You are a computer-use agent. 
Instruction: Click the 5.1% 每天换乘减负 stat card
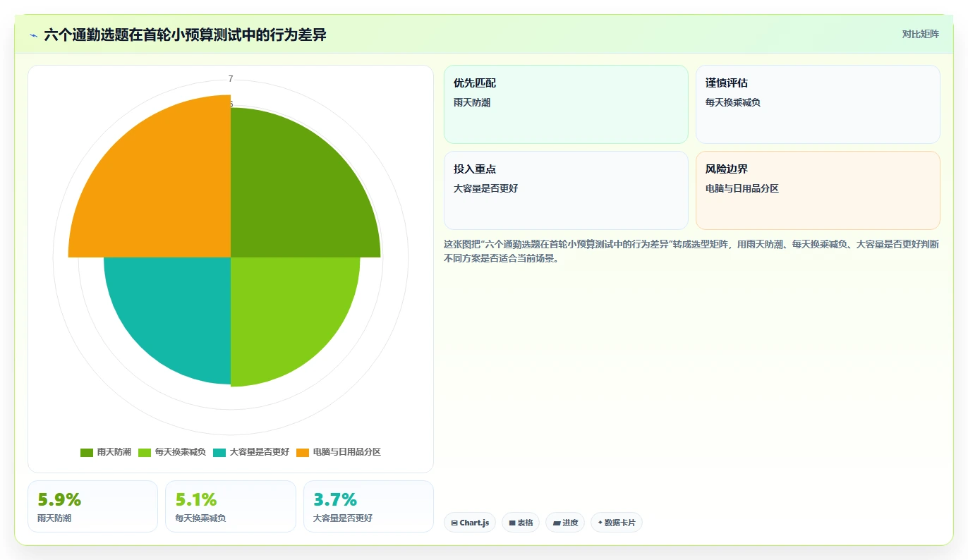pyautogui.click(x=231, y=506)
